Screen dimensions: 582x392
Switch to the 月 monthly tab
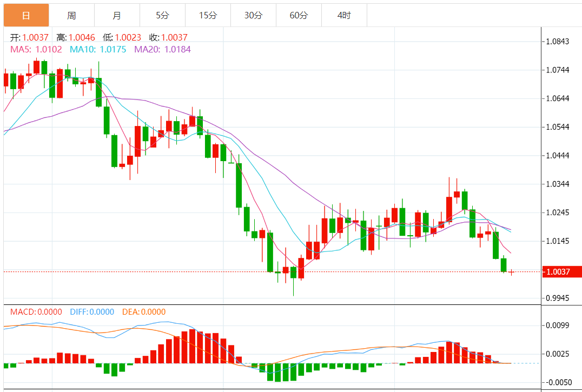[x=117, y=15]
